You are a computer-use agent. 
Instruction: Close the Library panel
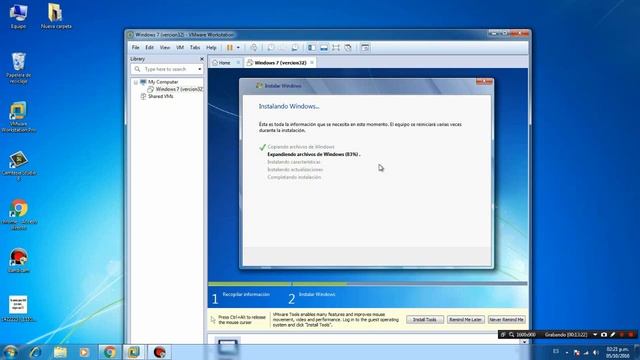[202, 59]
